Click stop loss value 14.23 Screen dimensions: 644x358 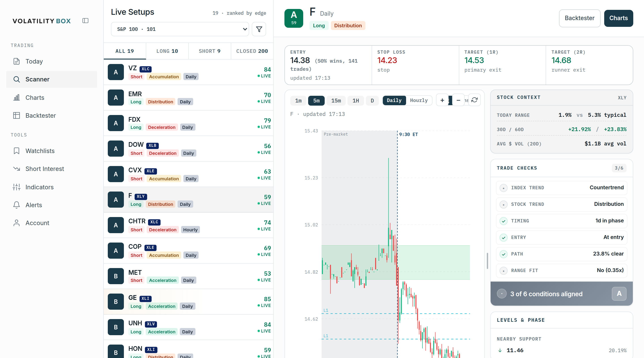pos(387,60)
